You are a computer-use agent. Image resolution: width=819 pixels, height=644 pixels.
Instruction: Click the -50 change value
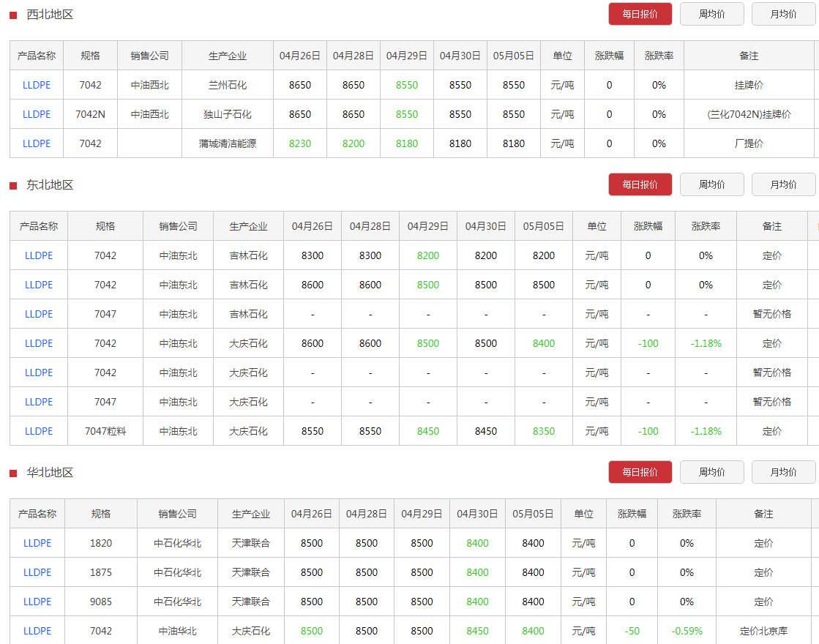[632, 631]
